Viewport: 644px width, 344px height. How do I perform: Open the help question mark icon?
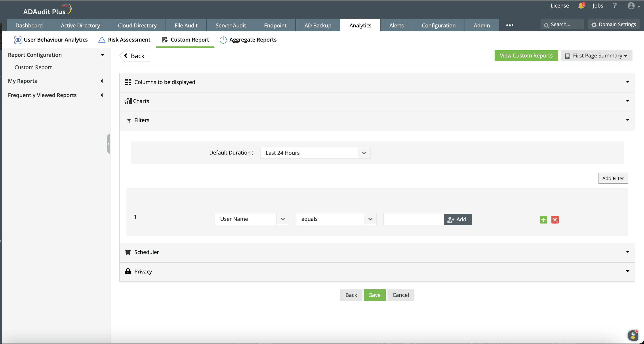pos(615,6)
